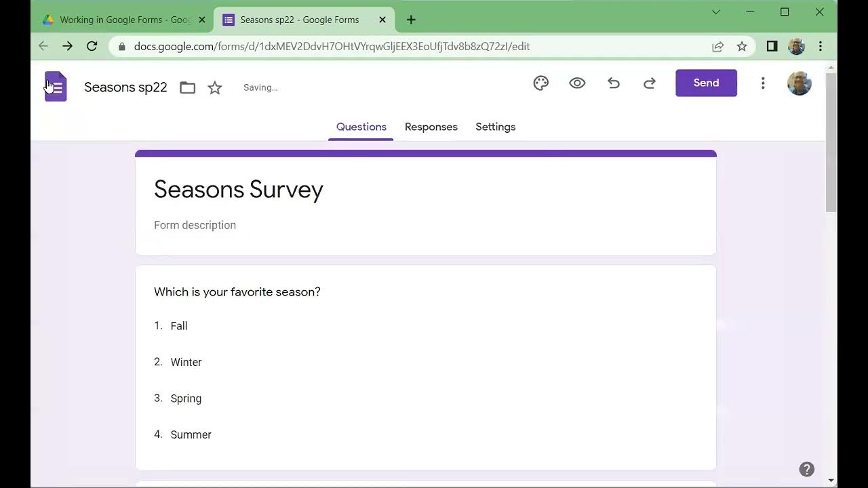This screenshot has width=868, height=488.
Task: Click the undo arrow icon
Action: (614, 83)
